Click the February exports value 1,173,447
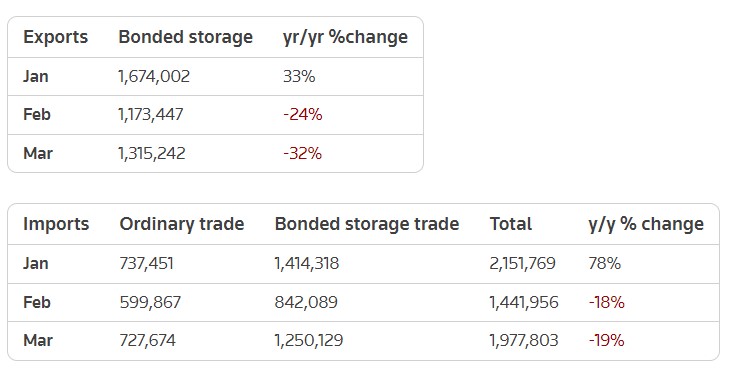756x372 pixels. point(151,114)
